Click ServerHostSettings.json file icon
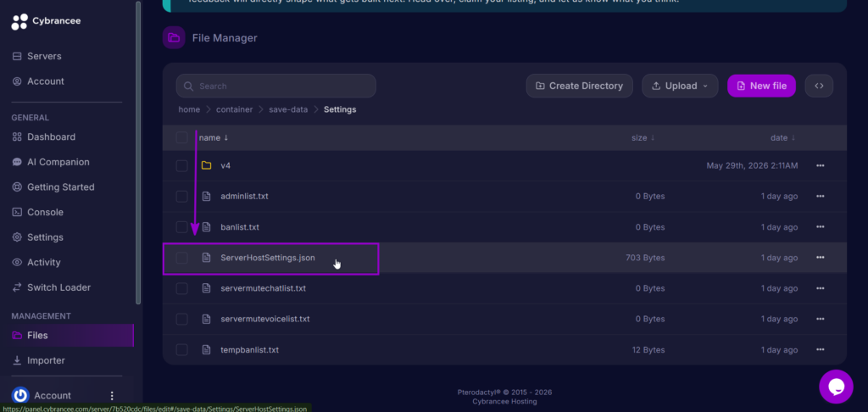868x412 pixels. (x=207, y=258)
